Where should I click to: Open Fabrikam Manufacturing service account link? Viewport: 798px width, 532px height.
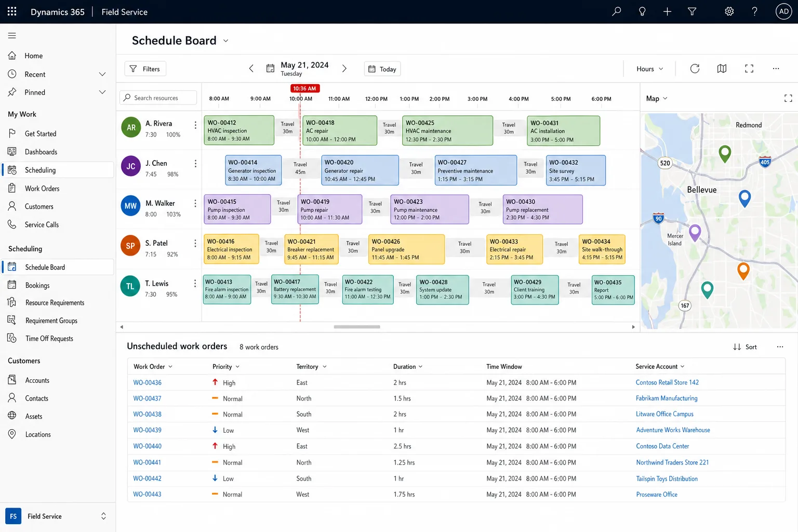(x=667, y=398)
